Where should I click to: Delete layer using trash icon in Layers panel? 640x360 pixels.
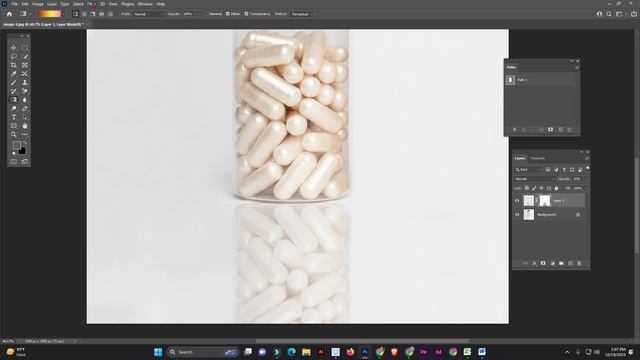(x=579, y=263)
